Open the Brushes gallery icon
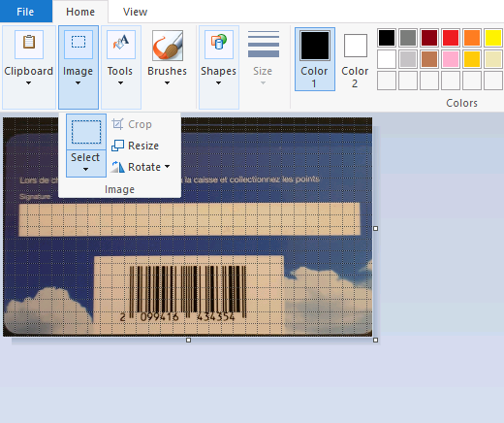Screen dimensions: 504x423 (168, 46)
